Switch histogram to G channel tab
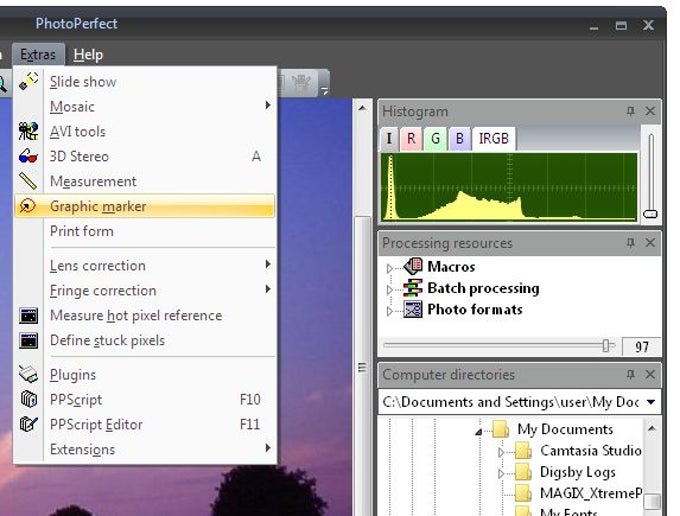This screenshot has width=680, height=516. 435,139
